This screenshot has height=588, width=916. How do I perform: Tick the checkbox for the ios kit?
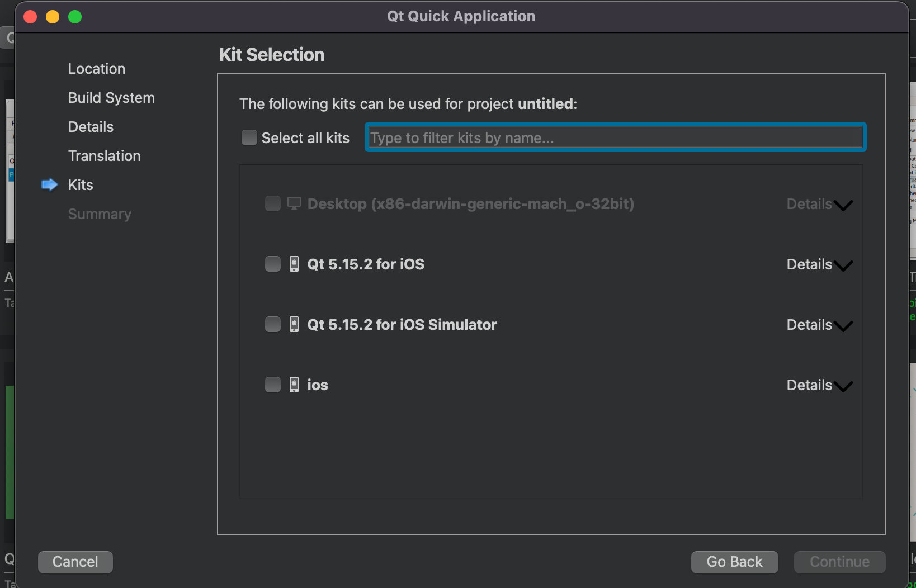(x=273, y=385)
